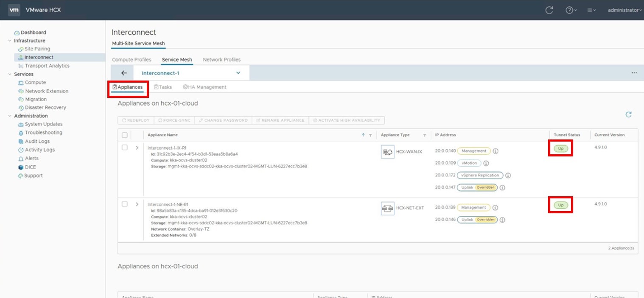Open the Interconnect-1 service mesh dropdown
Viewport: 644px width, 298px height.
point(238,73)
